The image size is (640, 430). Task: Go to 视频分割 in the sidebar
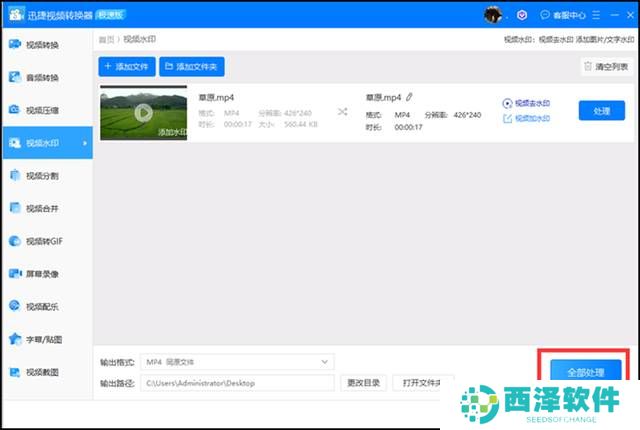[x=47, y=175]
